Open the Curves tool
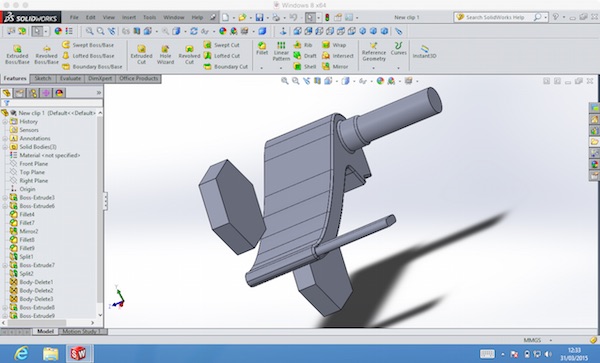 [x=398, y=49]
